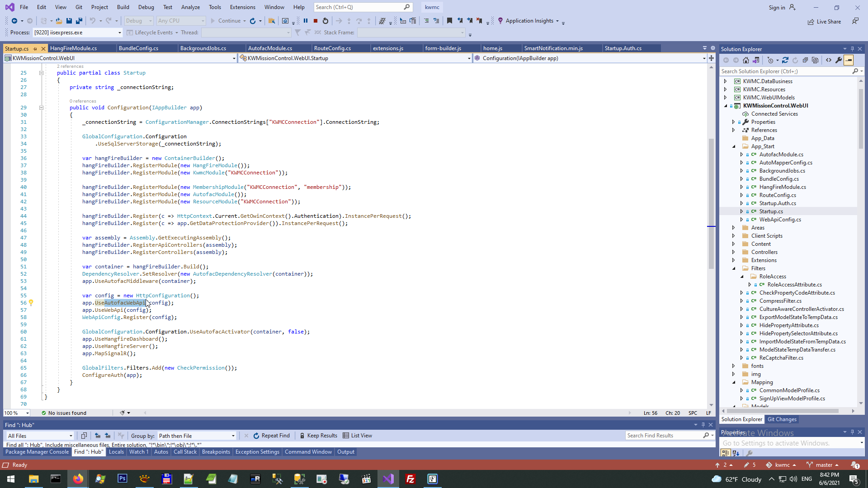Click the Continue debugging button

[x=225, y=21]
